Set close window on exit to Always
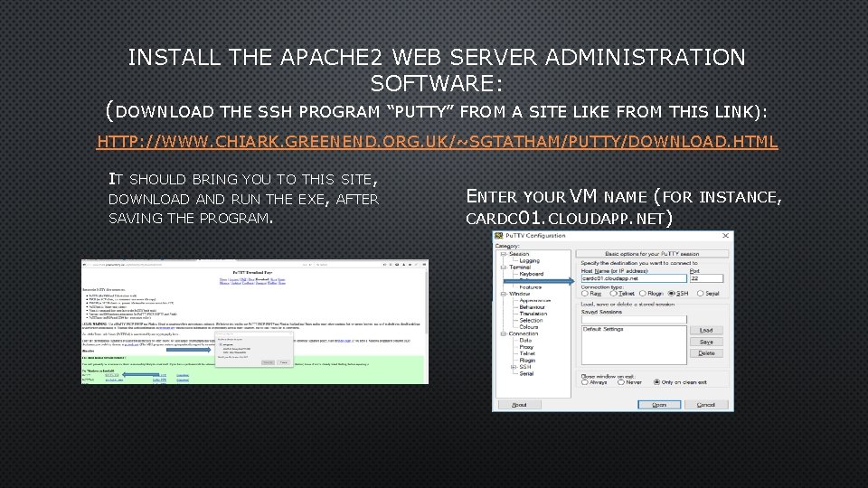The image size is (868, 488). pyautogui.click(x=585, y=382)
